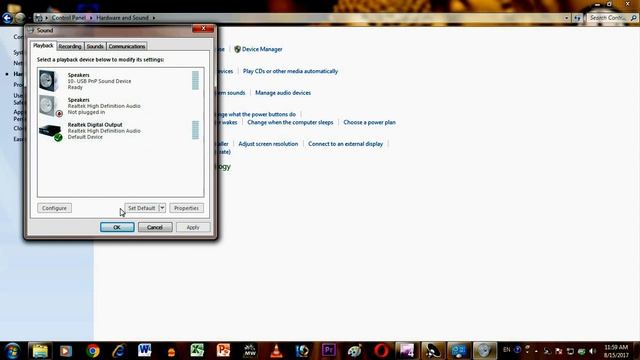Screen dimensions: 640x360
Task: Click the volume icon in the system tray
Action: point(593,351)
